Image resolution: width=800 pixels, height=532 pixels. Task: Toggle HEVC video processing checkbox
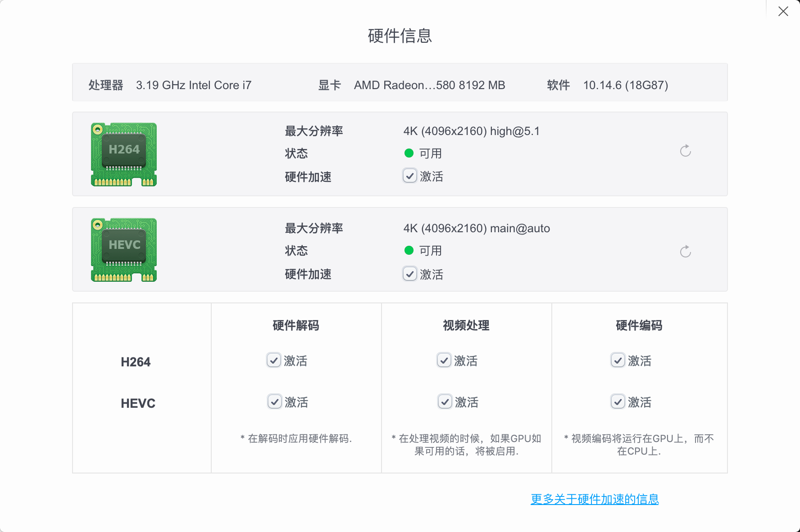pyautogui.click(x=445, y=401)
